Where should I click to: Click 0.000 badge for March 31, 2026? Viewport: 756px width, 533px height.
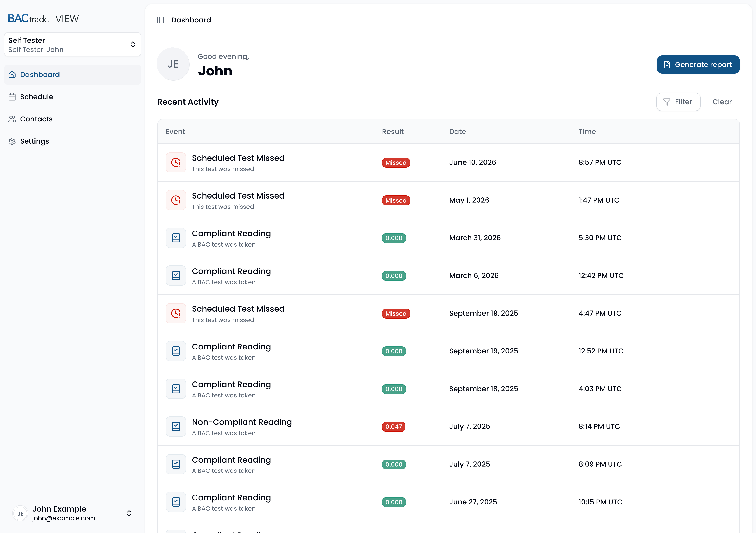(394, 238)
